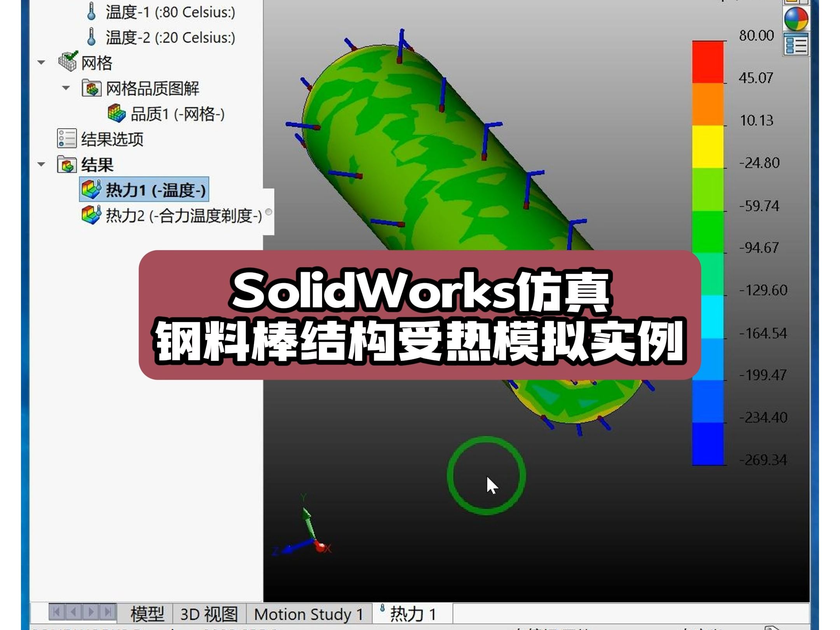Click the red band of the color legend
Viewport: 840px width, 630px height.
point(708,62)
